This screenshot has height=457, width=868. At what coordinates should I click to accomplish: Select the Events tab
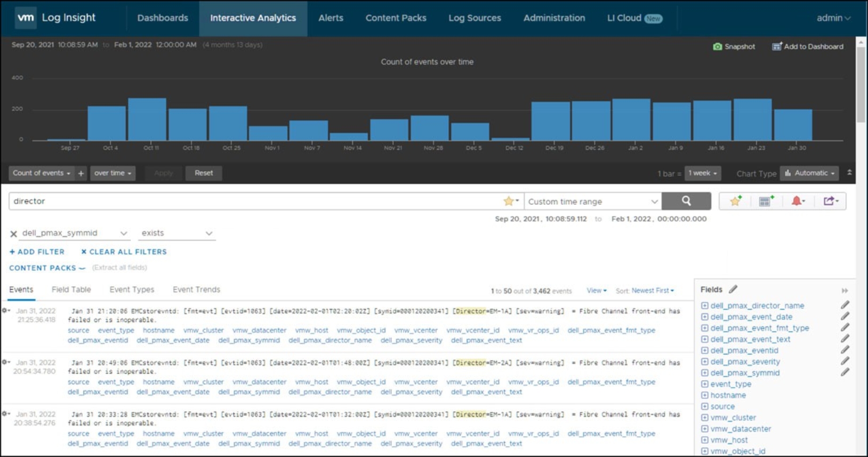pos(21,290)
